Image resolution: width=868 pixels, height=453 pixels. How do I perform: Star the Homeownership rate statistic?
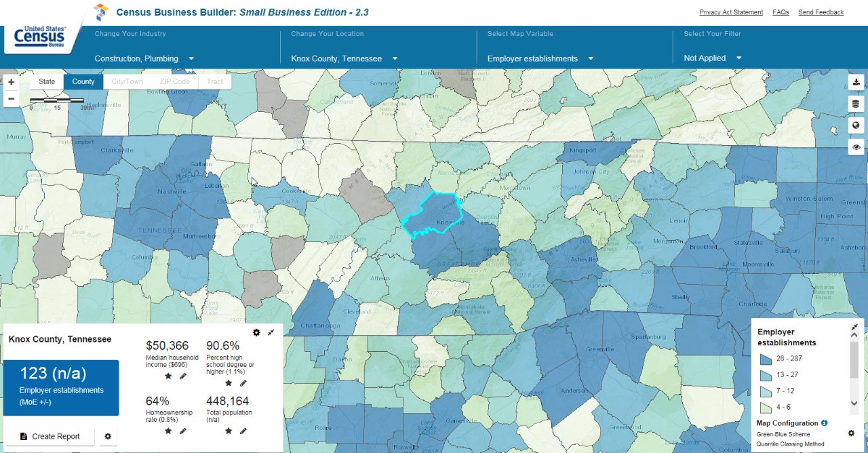point(168,431)
